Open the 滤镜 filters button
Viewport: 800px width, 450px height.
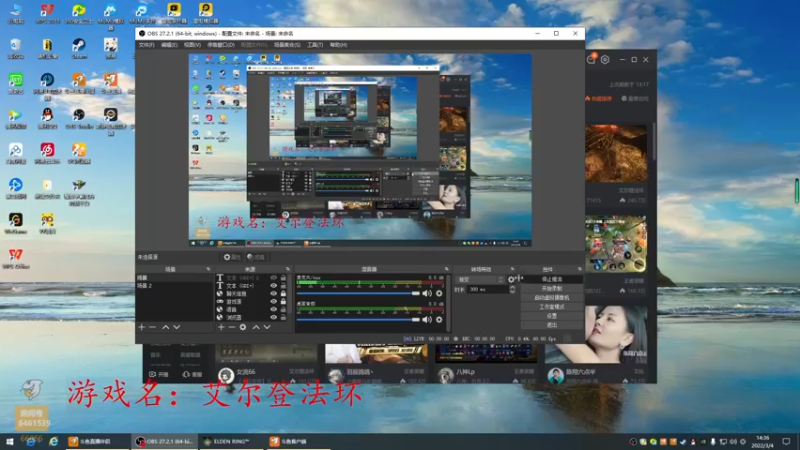pyautogui.click(x=256, y=257)
